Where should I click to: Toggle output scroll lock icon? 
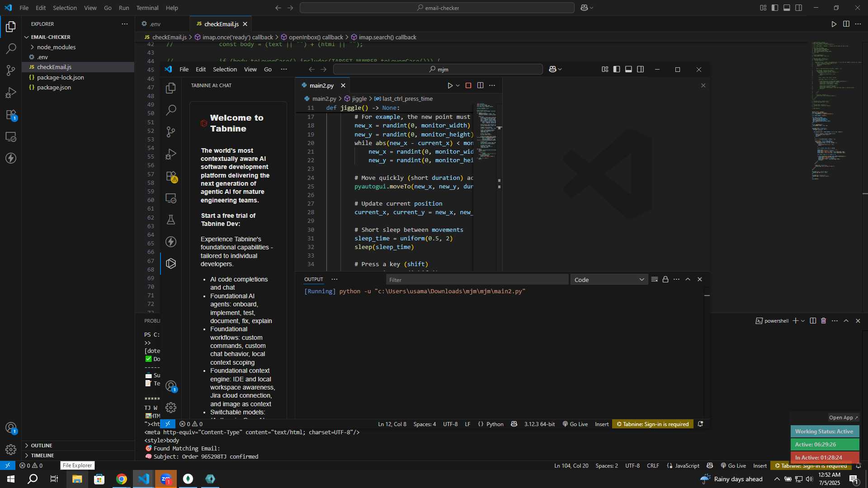[665, 279]
